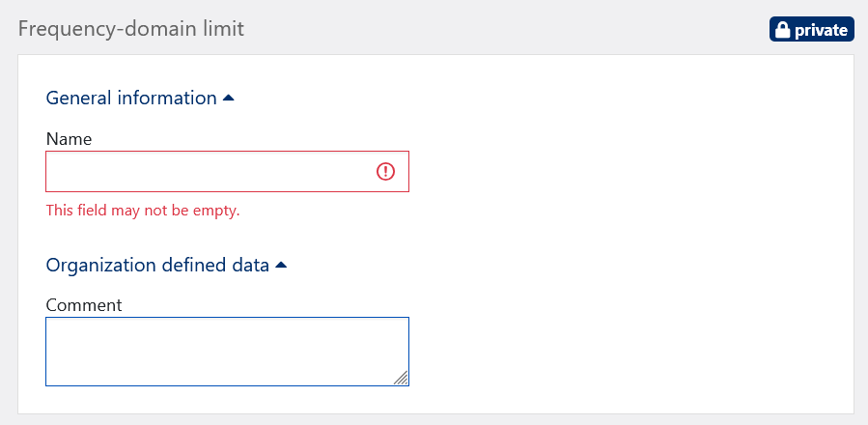Click the red exclamation error icon
Viewport: 868px width, 425px height.
(x=385, y=172)
